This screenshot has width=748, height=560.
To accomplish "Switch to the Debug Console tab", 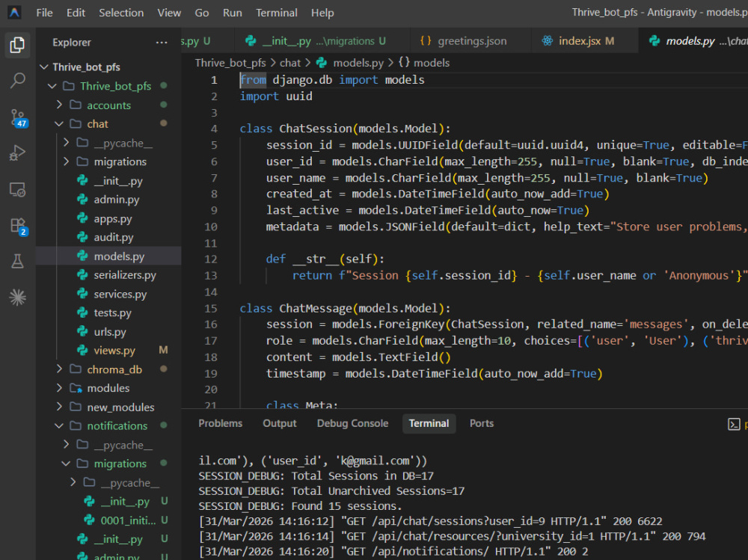I will click(x=352, y=424).
